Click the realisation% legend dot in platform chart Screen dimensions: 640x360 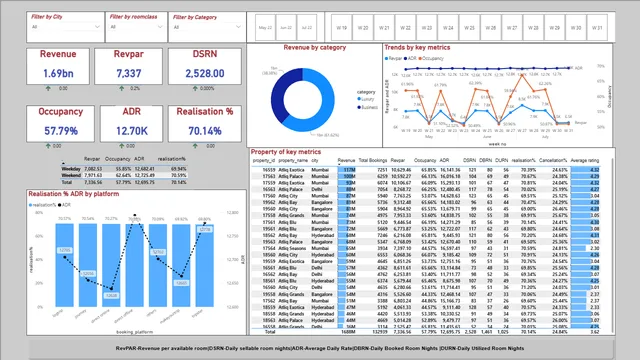point(30,205)
